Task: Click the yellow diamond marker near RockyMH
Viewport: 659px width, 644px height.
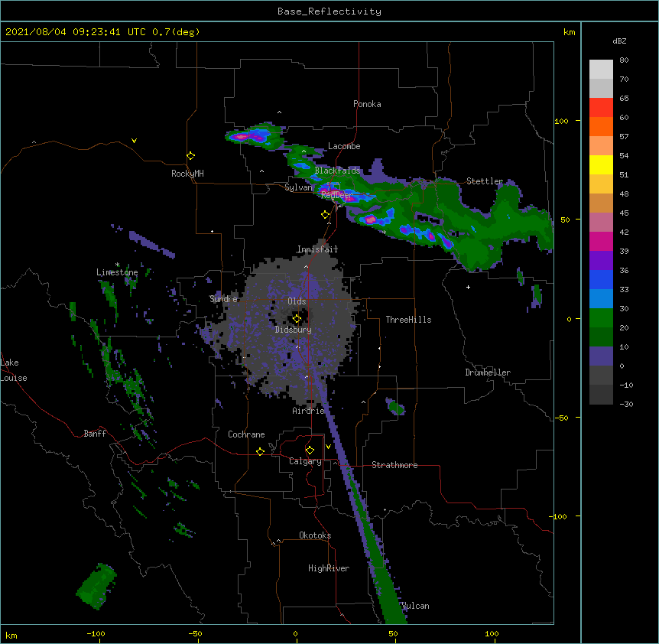Action: tap(190, 156)
